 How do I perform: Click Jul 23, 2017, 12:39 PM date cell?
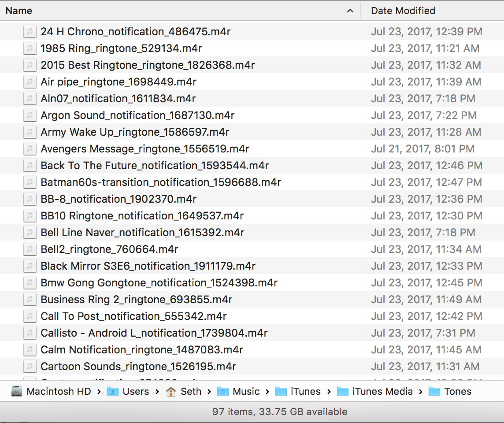click(426, 31)
